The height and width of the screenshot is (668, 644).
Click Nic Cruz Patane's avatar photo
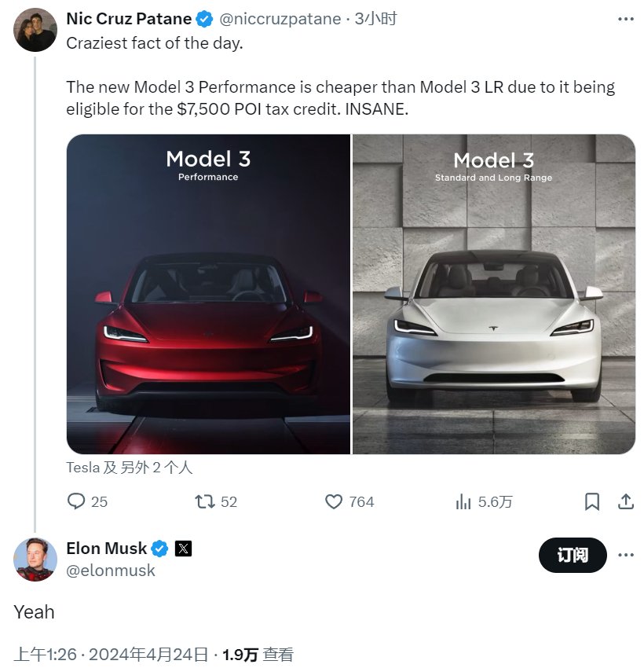coord(35,30)
